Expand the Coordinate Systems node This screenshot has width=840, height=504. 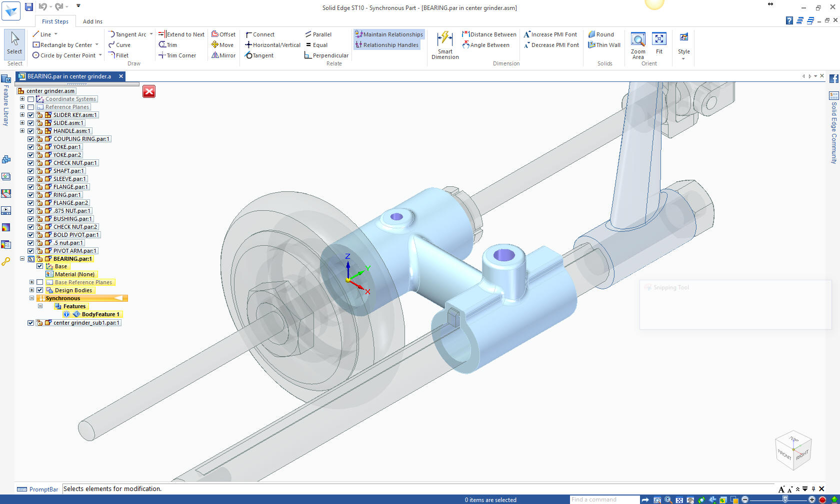coord(22,99)
